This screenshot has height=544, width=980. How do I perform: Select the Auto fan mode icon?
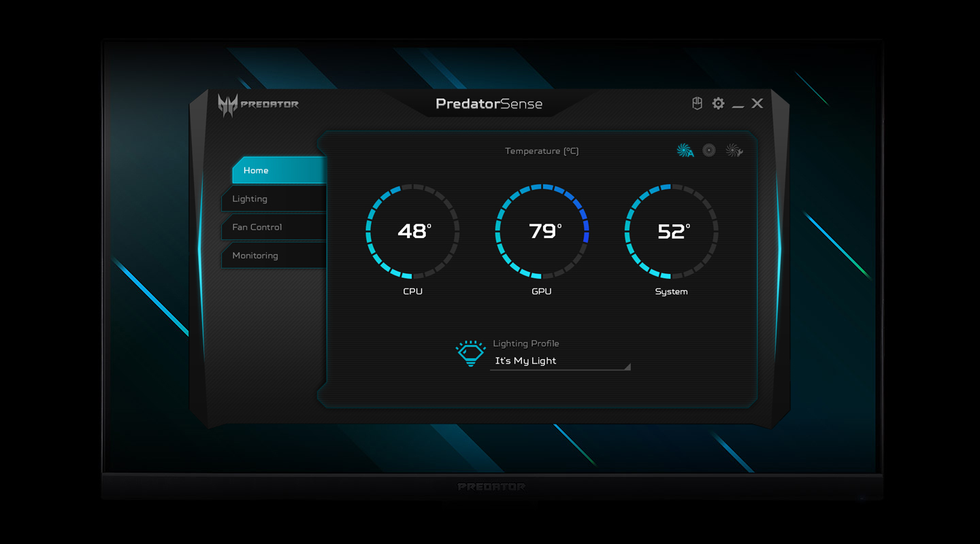pyautogui.click(x=685, y=151)
